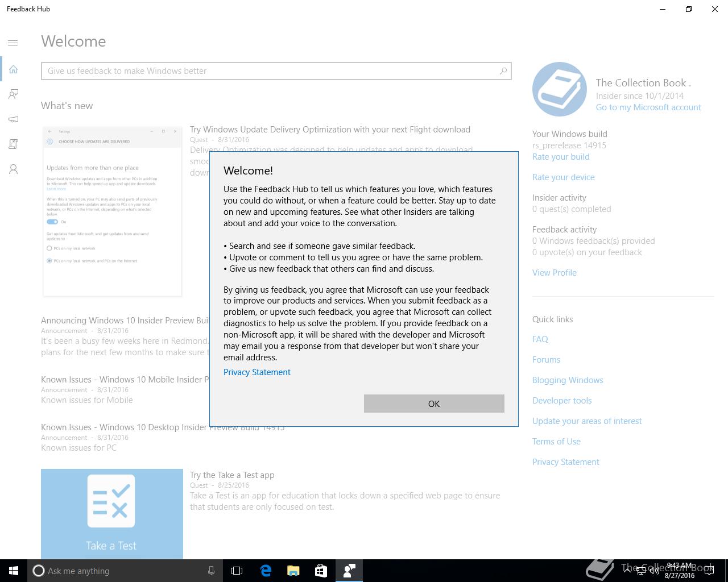This screenshot has height=582, width=728.
Task: Open the Feedback sidebar icon
Action: (13, 94)
